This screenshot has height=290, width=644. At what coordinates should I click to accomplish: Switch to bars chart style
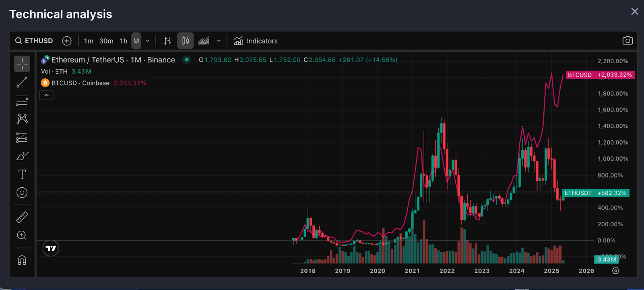[167, 41]
